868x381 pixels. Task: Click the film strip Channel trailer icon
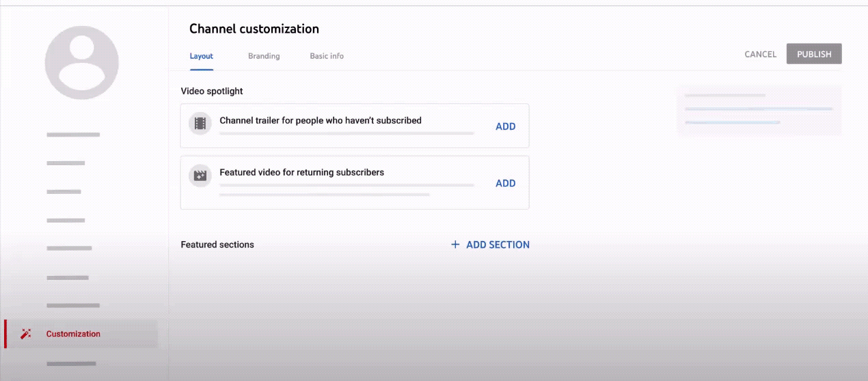click(x=200, y=124)
